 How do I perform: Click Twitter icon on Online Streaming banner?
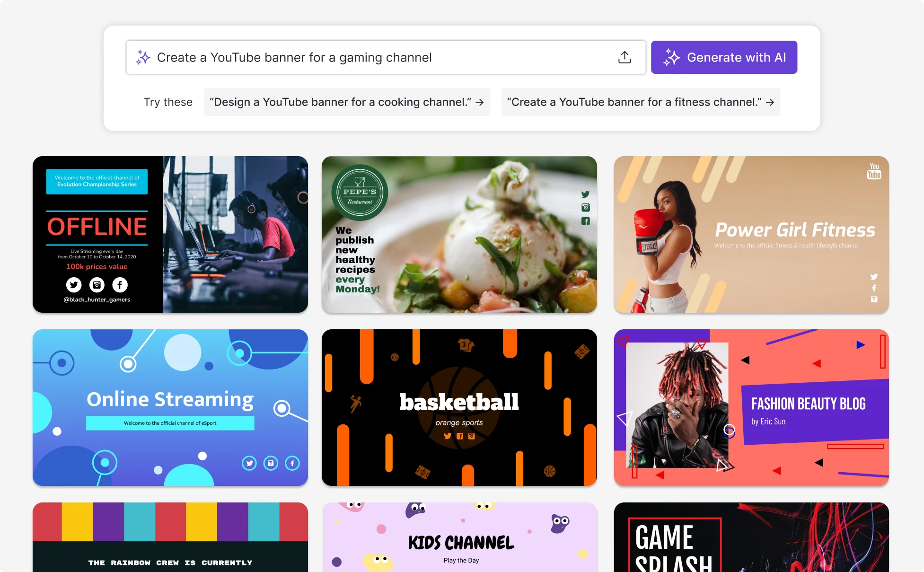coord(249,463)
